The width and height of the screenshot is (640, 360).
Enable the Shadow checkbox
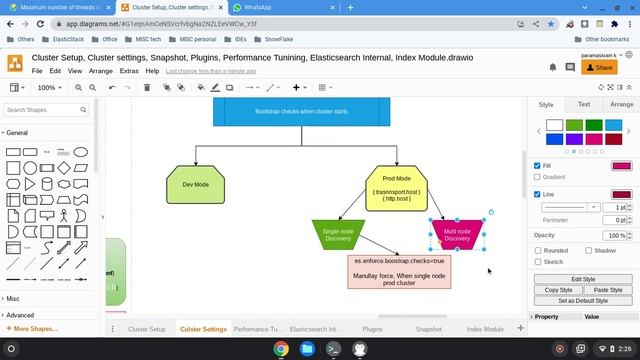point(589,251)
